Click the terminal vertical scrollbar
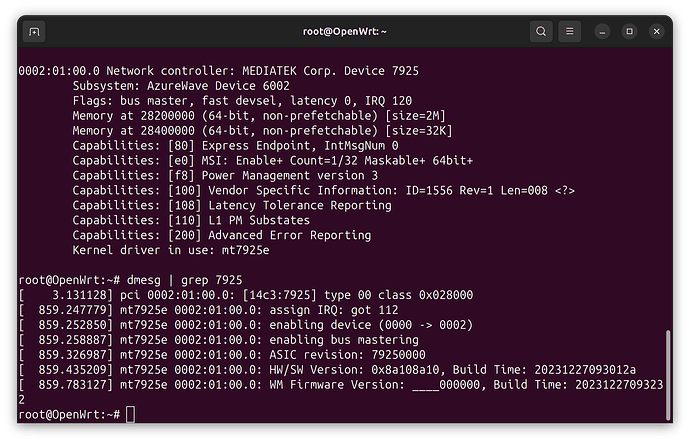690x442 pixels. pyautogui.click(x=668, y=374)
